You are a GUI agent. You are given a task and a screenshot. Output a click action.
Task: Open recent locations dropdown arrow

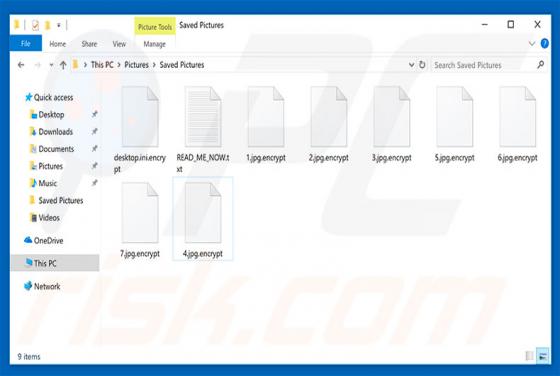tap(51, 65)
